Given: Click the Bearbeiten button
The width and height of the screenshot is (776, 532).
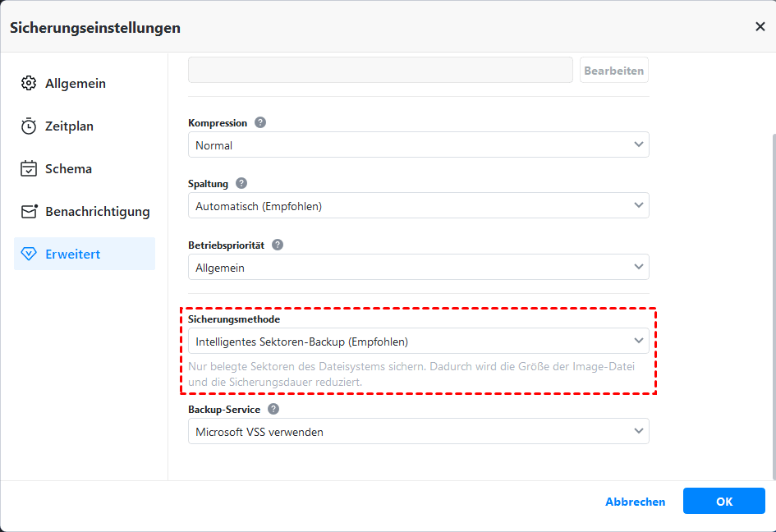Looking at the screenshot, I should pos(613,71).
